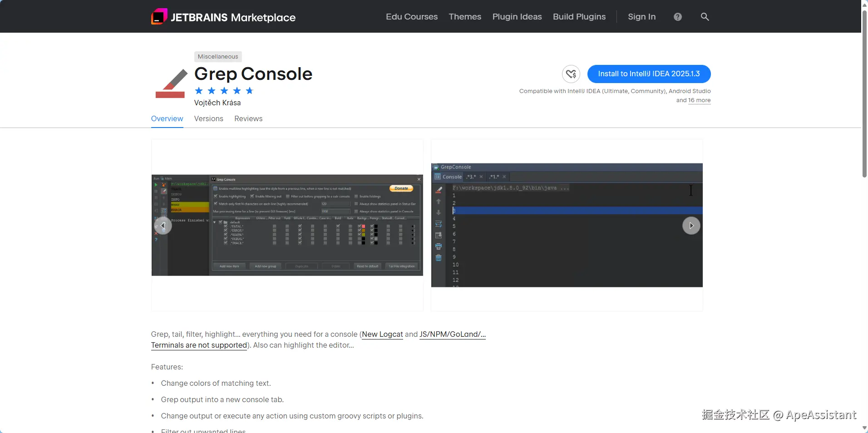Show the next screenshot with right arrow

(691, 226)
